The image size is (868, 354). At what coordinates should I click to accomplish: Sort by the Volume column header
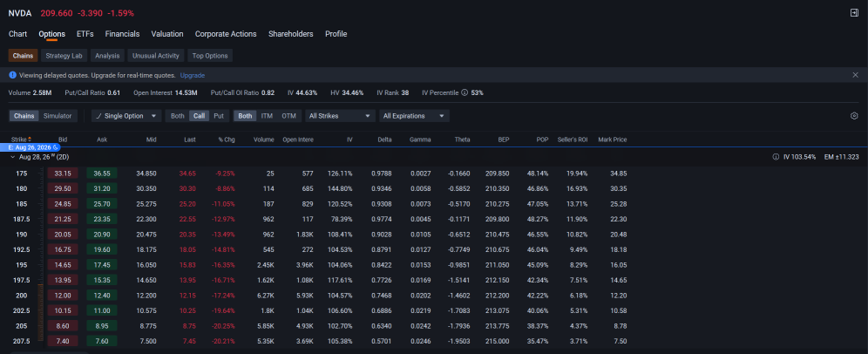[263, 140]
